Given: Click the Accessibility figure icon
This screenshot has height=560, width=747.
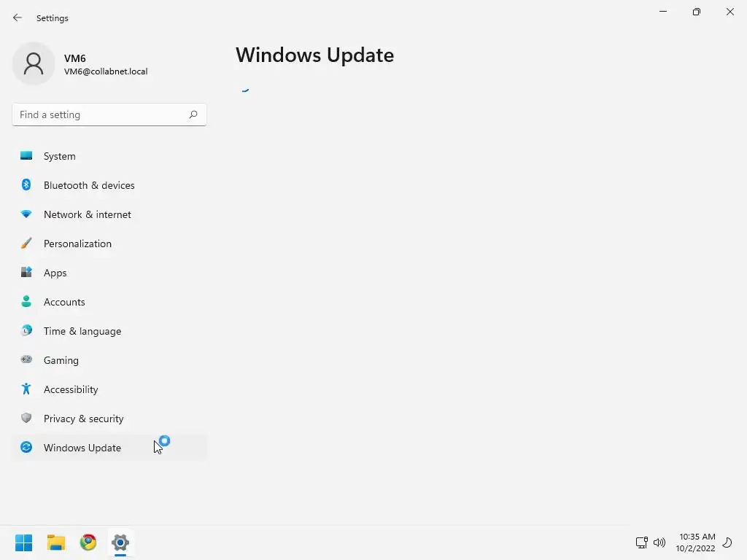Looking at the screenshot, I should (x=26, y=389).
